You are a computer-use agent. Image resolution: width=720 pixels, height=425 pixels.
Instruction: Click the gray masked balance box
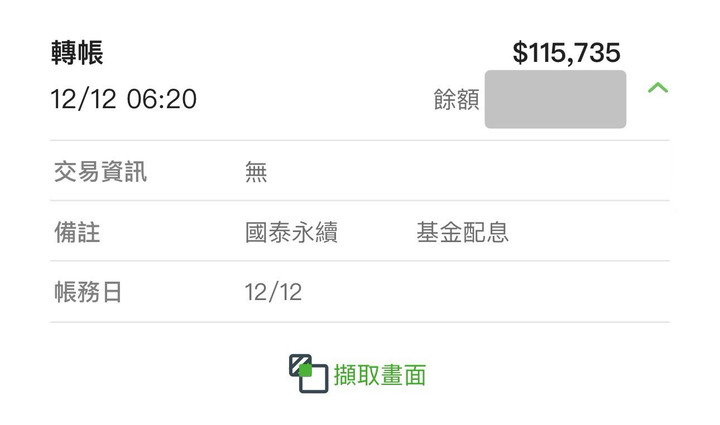pyautogui.click(x=555, y=99)
